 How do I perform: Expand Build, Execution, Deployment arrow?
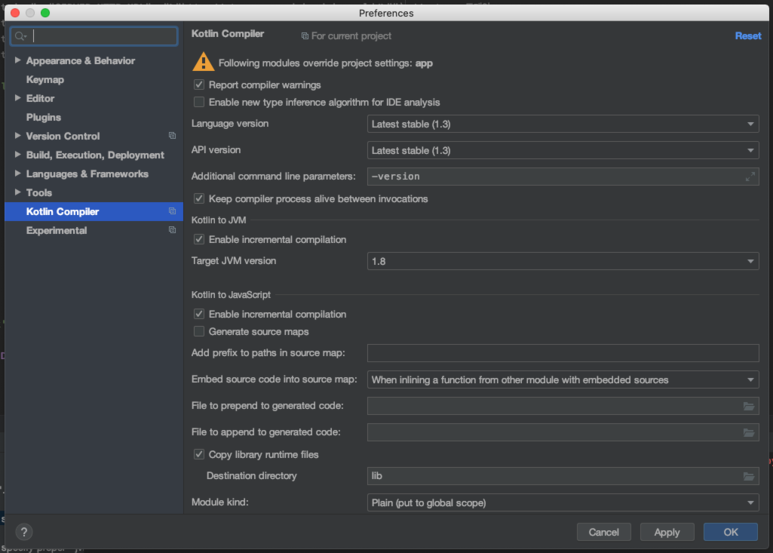click(18, 154)
